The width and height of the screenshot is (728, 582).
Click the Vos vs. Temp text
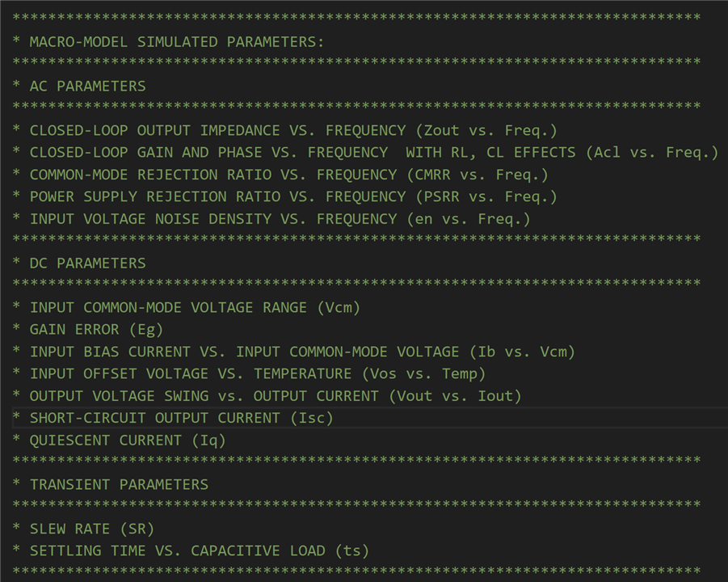click(x=424, y=374)
